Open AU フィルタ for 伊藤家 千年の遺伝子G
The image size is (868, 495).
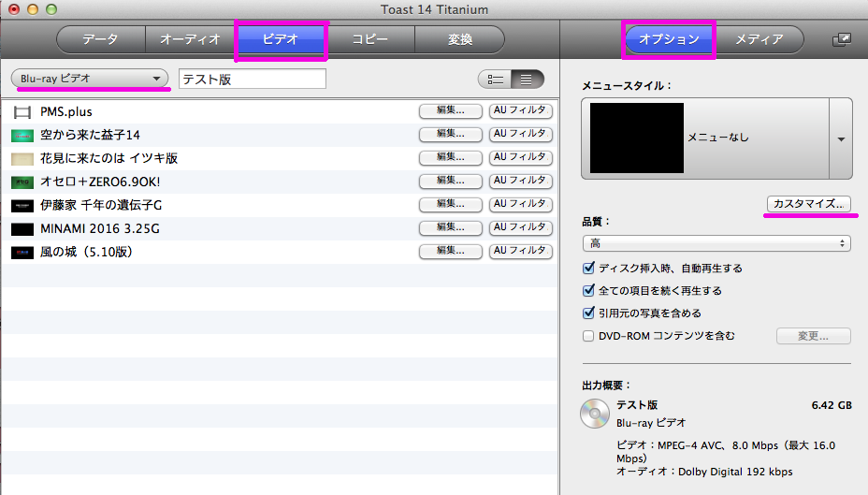coord(520,204)
